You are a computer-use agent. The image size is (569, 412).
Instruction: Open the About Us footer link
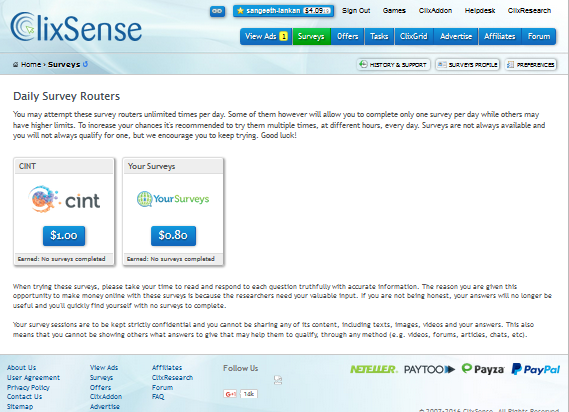click(21, 368)
